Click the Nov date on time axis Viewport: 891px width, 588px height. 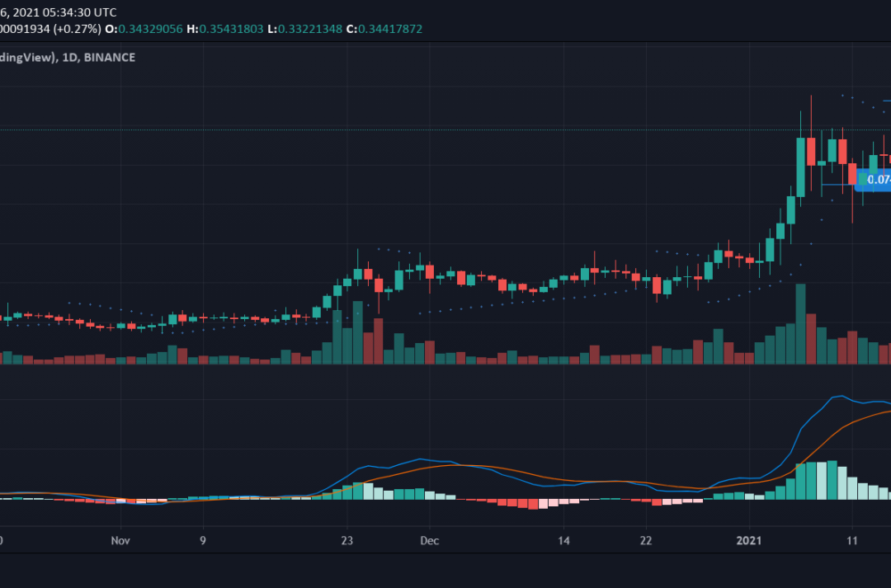click(120, 540)
